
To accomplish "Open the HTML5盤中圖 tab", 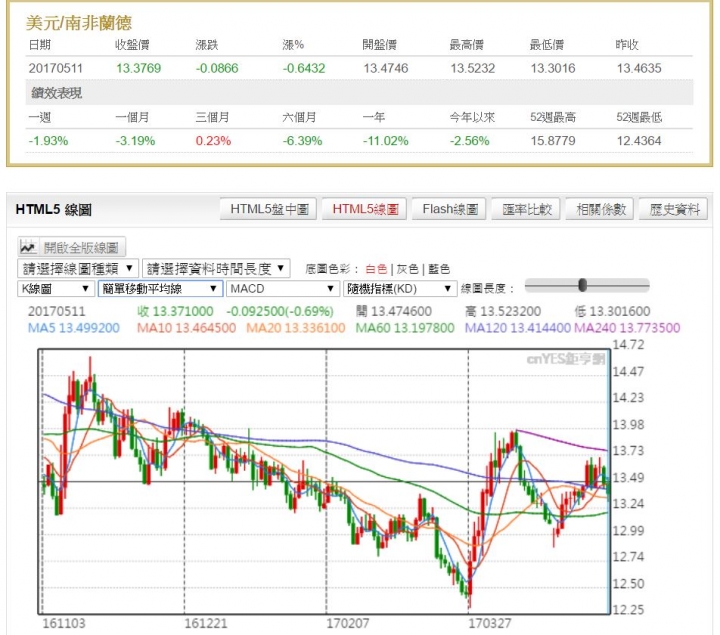I will tap(269, 209).
